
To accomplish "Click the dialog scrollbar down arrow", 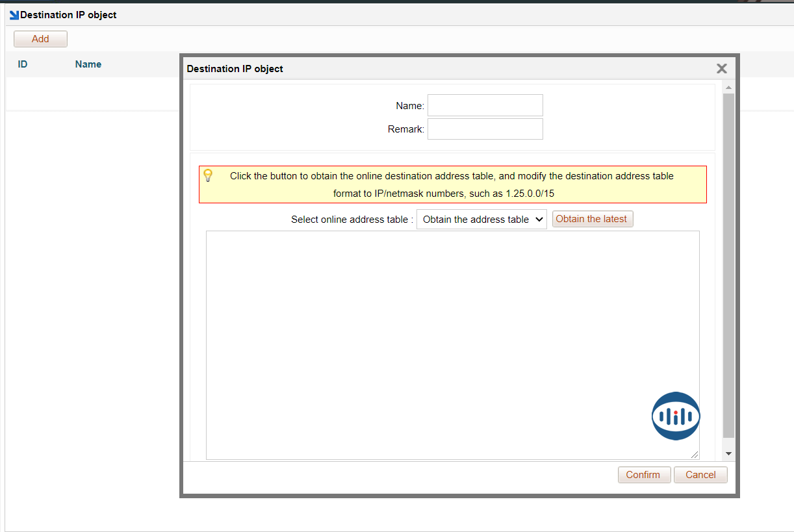I will (x=728, y=453).
